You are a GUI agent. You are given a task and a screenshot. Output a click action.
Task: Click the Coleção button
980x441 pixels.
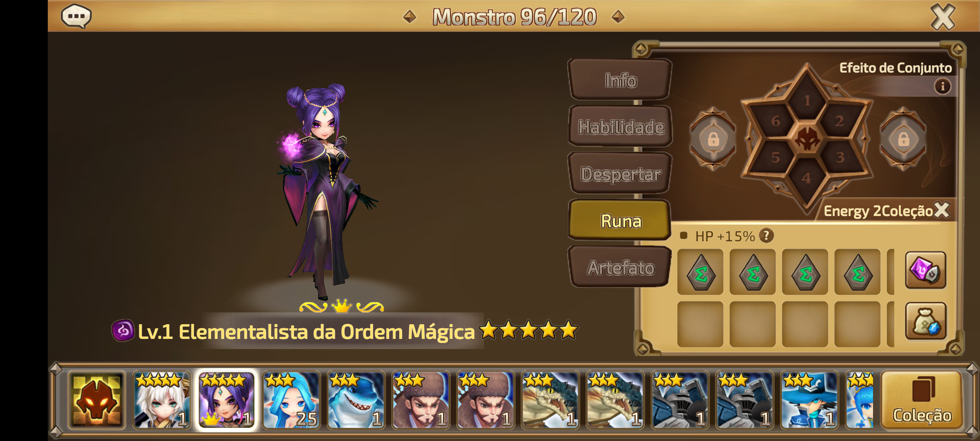pyautogui.click(x=922, y=400)
